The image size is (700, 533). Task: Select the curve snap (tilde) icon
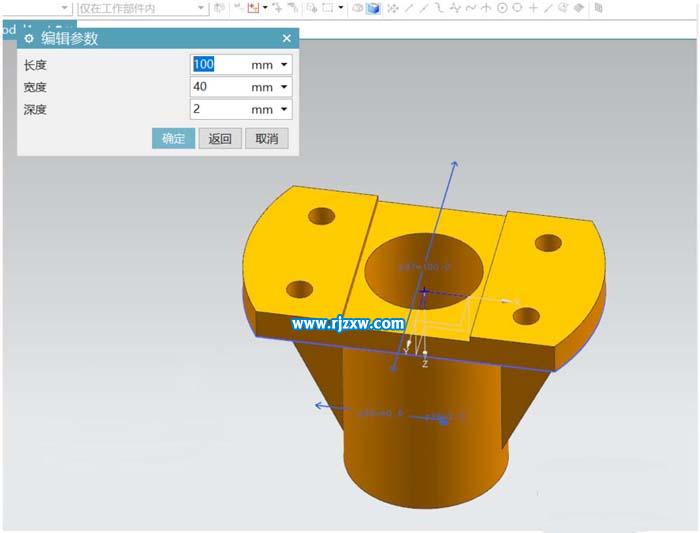470,8
